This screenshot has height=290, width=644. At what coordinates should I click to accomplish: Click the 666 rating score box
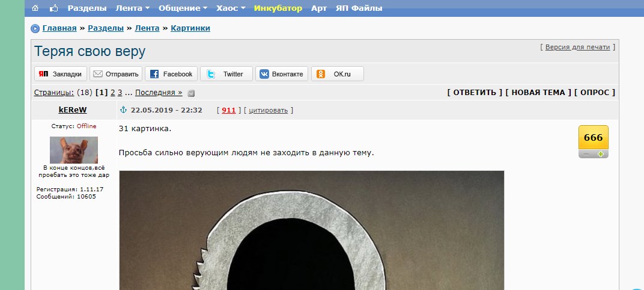pos(594,137)
